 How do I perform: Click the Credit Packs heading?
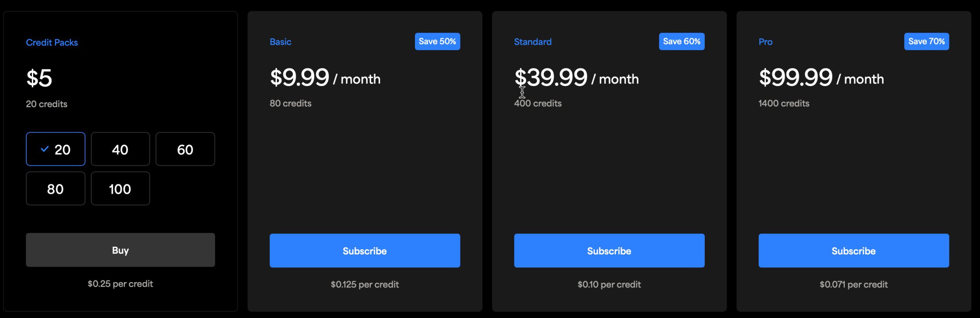pos(52,42)
